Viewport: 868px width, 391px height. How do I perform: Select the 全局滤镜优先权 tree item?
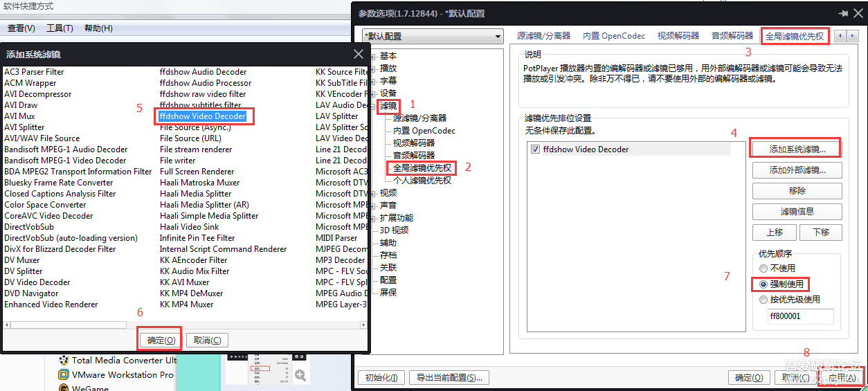(422, 168)
